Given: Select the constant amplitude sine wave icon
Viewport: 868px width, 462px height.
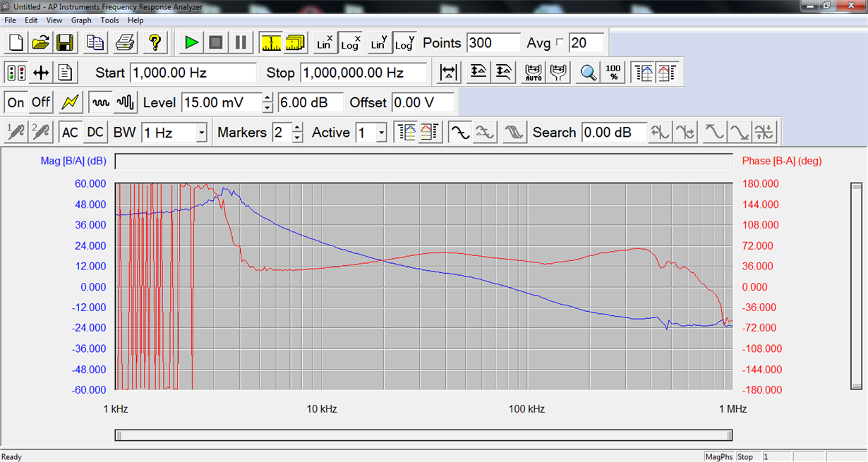Looking at the screenshot, I should 101,102.
